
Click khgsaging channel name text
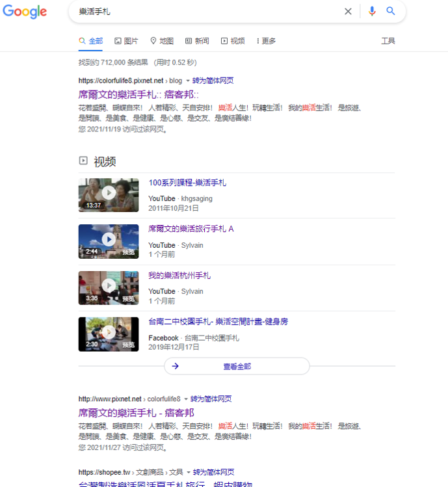click(x=196, y=198)
